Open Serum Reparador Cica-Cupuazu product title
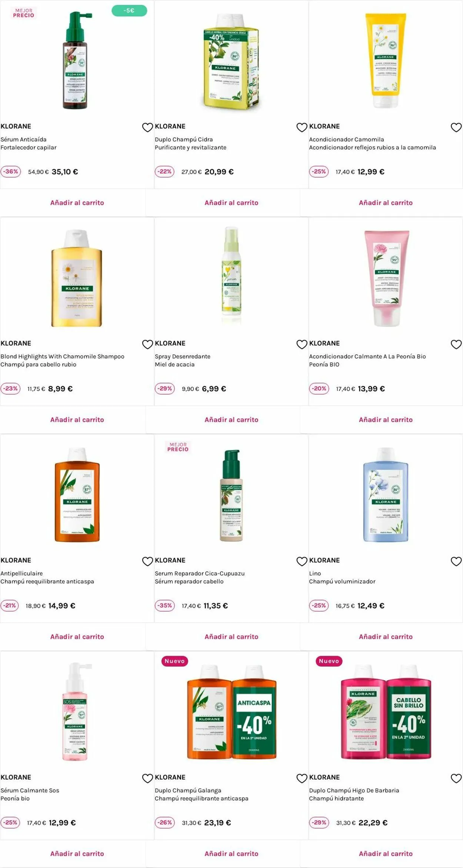The height and width of the screenshot is (868, 463). pos(200,573)
